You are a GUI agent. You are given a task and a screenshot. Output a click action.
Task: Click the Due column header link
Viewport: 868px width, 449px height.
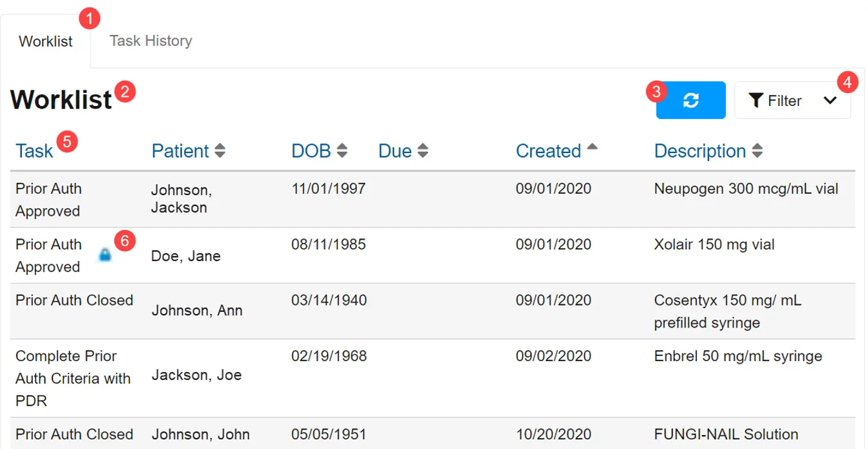point(395,151)
